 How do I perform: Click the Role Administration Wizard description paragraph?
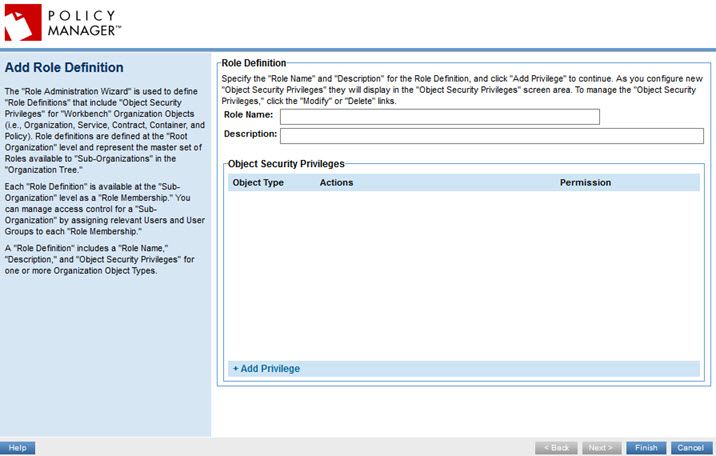click(105, 132)
